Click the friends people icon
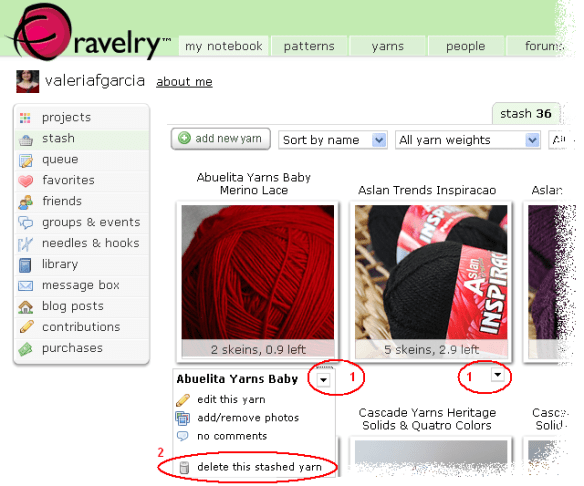Screen dimensions: 584x486 click(25, 202)
